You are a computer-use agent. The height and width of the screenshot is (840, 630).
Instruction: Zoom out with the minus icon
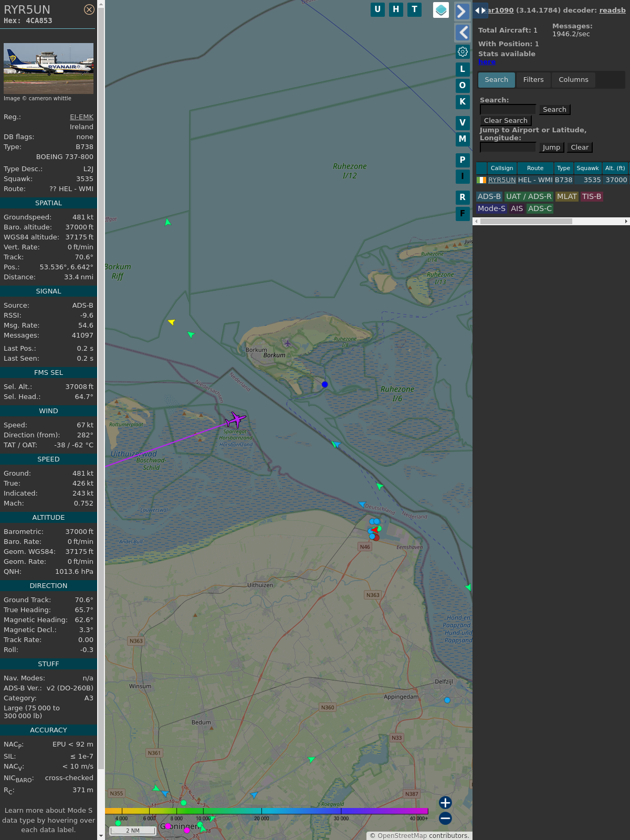pyautogui.click(x=445, y=818)
